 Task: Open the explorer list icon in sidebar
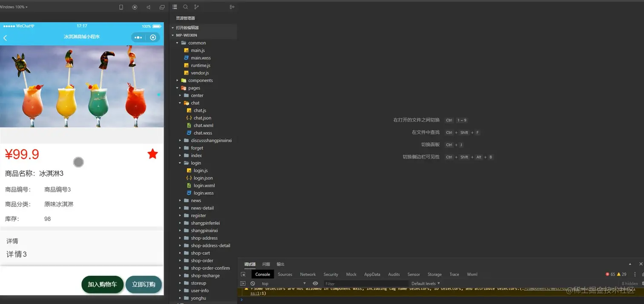[x=175, y=7]
